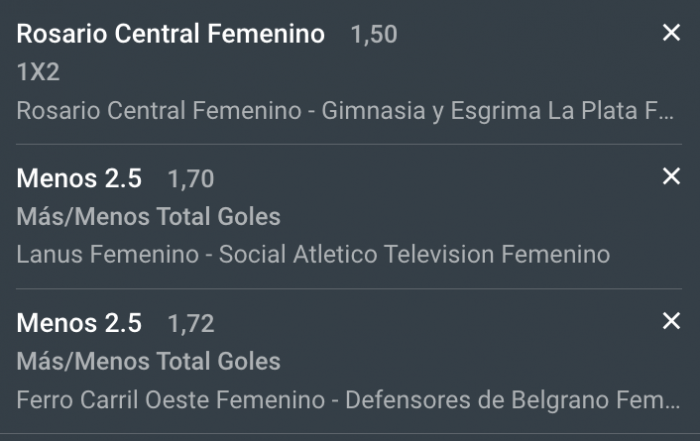Tap the 1,70 odds value
Image resolution: width=700 pixels, height=441 pixels.
coord(190,180)
